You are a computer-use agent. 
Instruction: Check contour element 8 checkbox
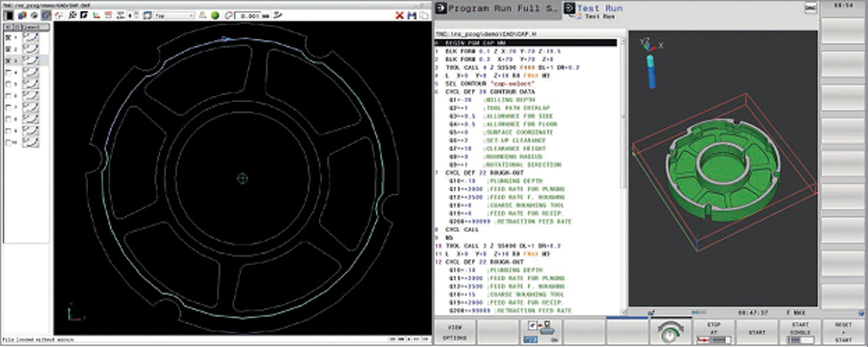[x=8, y=119]
